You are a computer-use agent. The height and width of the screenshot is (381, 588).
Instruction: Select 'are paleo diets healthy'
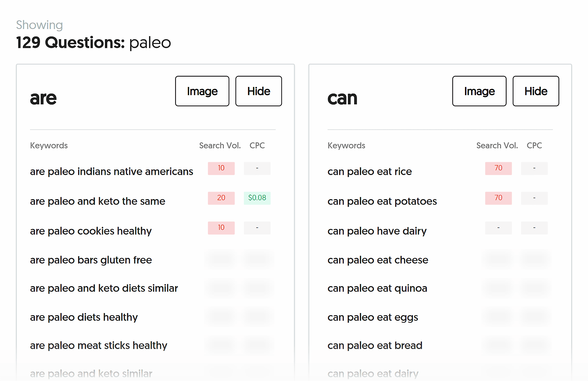[84, 317]
